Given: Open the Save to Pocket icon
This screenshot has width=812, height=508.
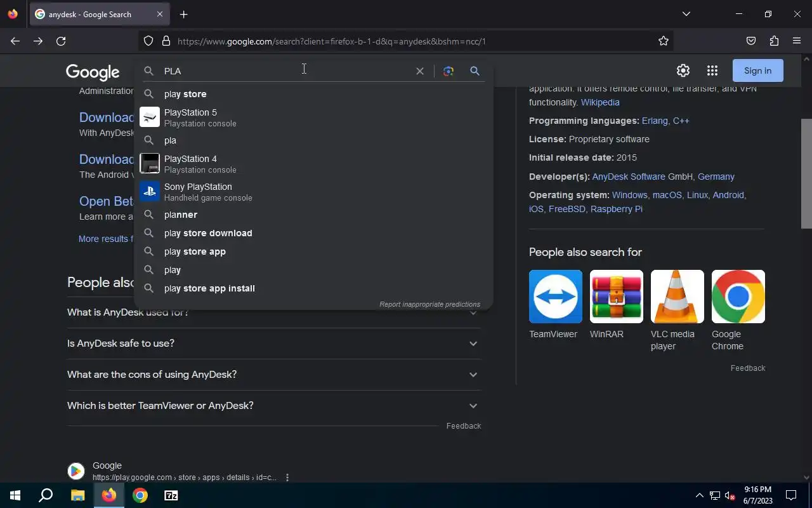Looking at the screenshot, I should pyautogui.click(x=751, y=41).
